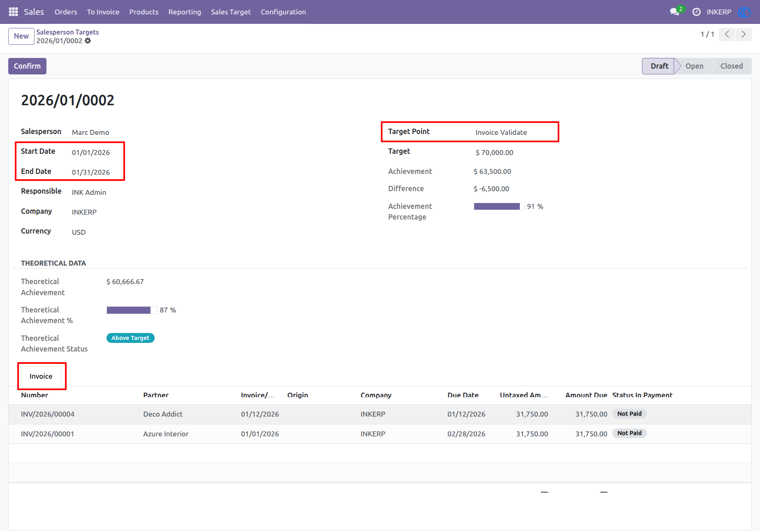Open the activities clock icon
The height and width of the screenshot is (532, 760).
point(696,12)
